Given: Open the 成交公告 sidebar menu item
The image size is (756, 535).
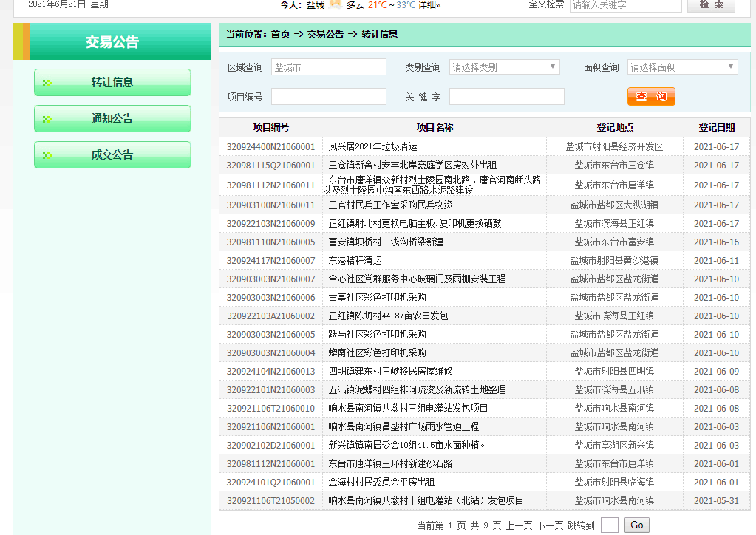Looking at the screenshot, I should pyautogui.click(x=112, y=155).
